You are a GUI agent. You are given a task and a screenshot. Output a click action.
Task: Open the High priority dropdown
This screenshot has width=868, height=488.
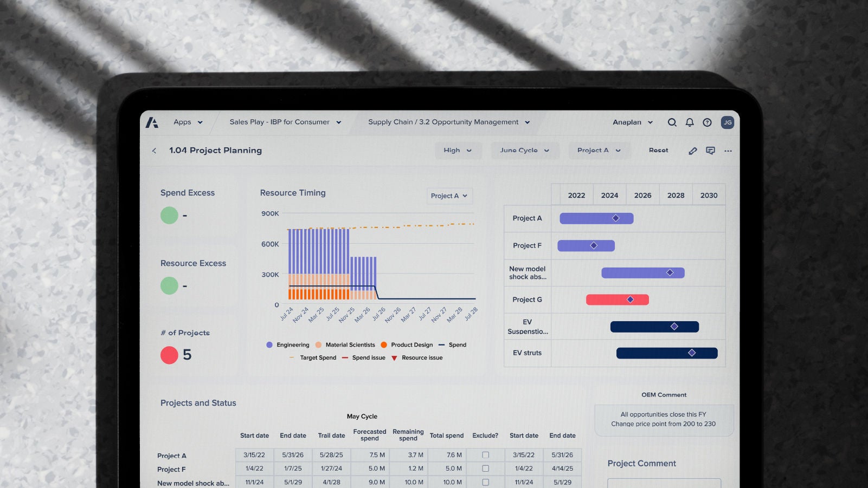(x=458, y=150)
